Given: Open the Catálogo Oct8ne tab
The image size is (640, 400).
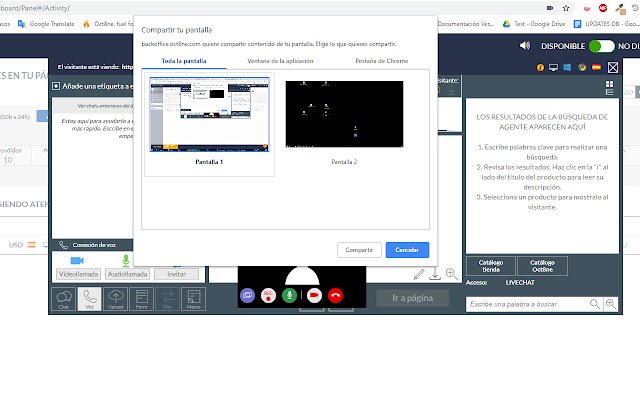Looking at the screenshot, I should coord(542,266).
